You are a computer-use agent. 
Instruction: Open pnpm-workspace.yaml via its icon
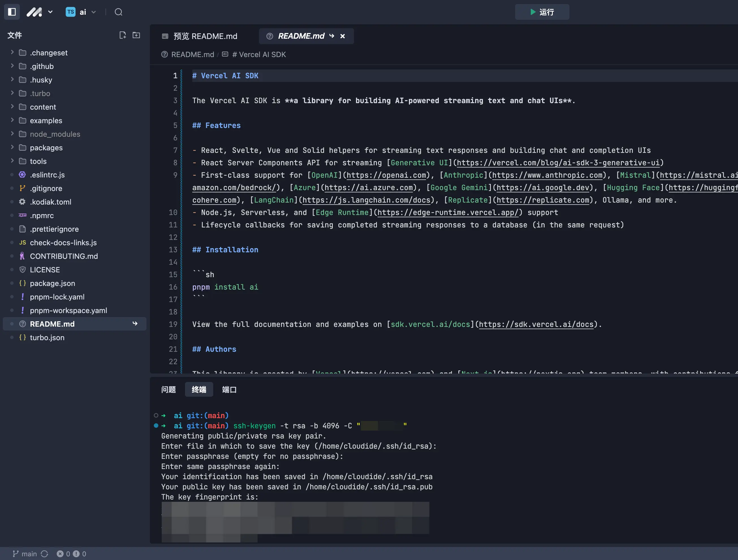[x=22, y=310]
